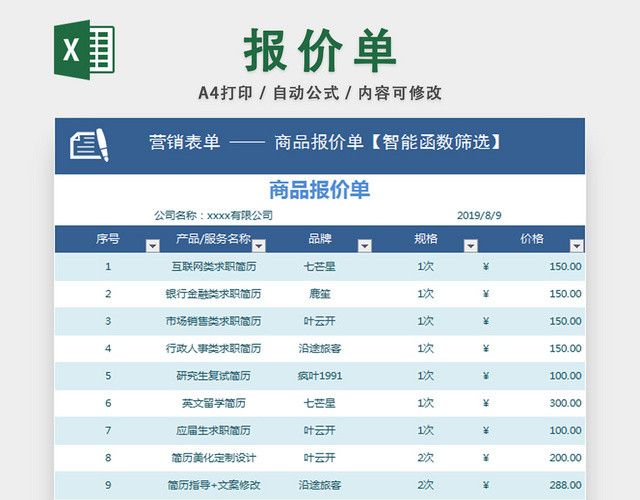Select cell 研究生复试简历

coord(213,376)
